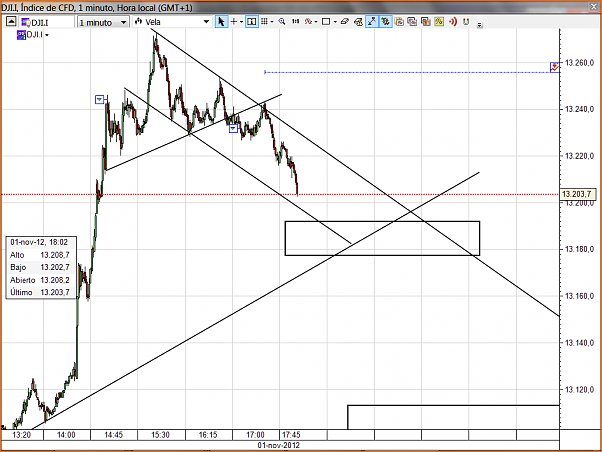The width and height of the screenshot is (602, 452).
Task: Close the chart window with X button
Action: pos(595,6)
